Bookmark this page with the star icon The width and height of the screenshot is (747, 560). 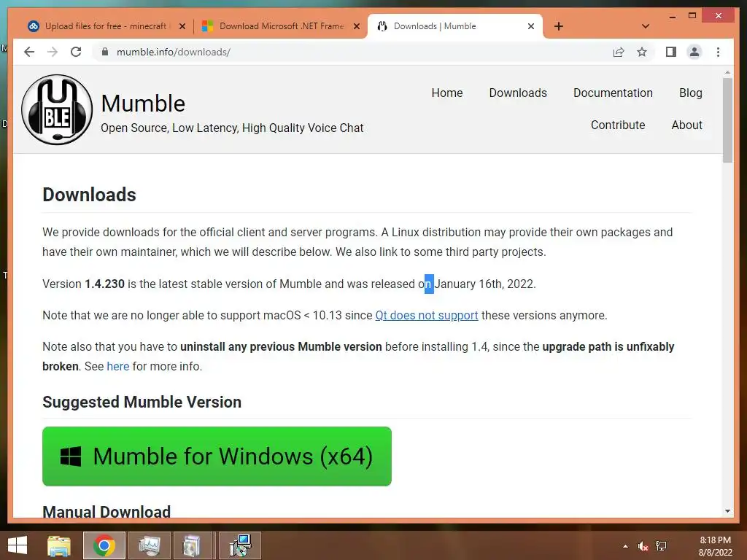(x=642, y=52)
